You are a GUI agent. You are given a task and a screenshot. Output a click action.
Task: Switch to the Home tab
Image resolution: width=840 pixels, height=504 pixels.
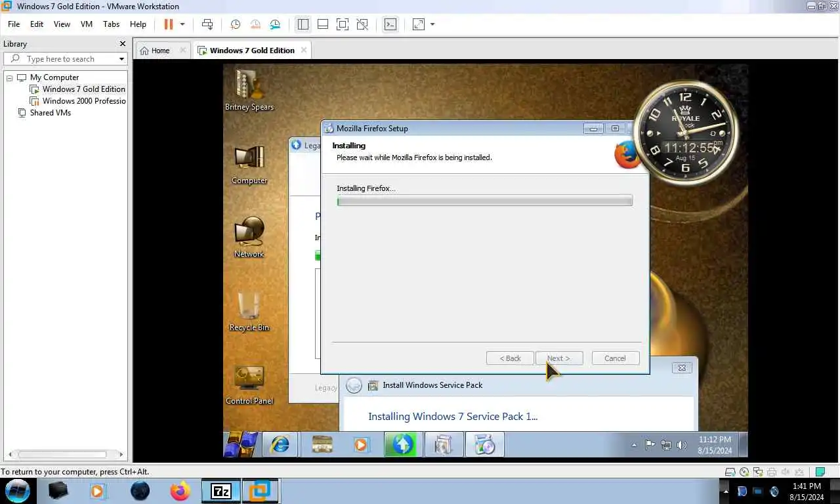click(160, 51)
